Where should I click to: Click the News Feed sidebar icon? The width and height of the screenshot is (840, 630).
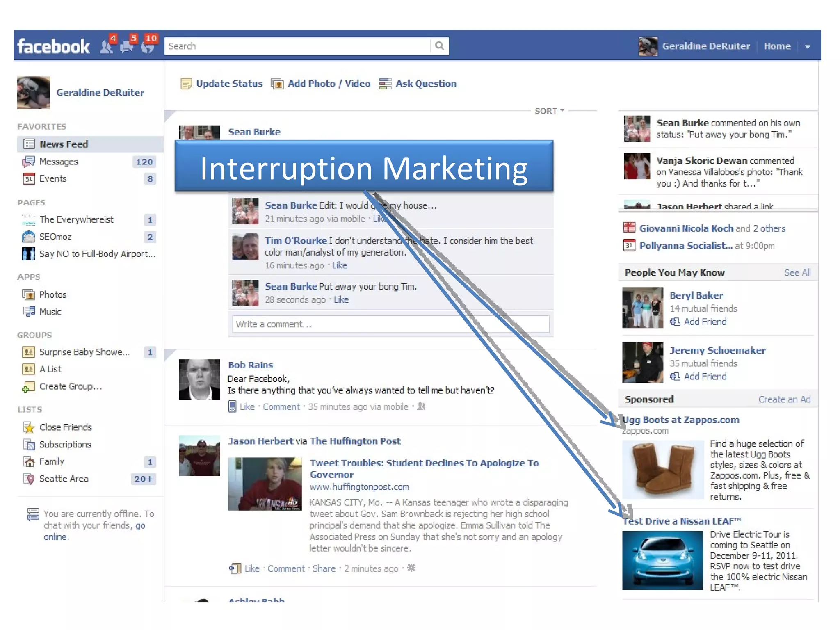29,144
